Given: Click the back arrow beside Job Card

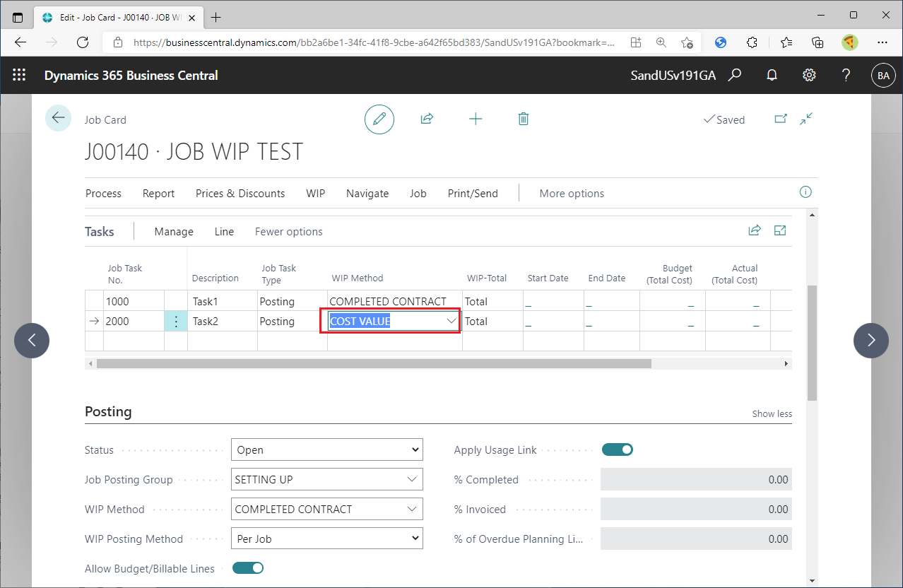Looking at the screenshot, I should coord(58,119).
